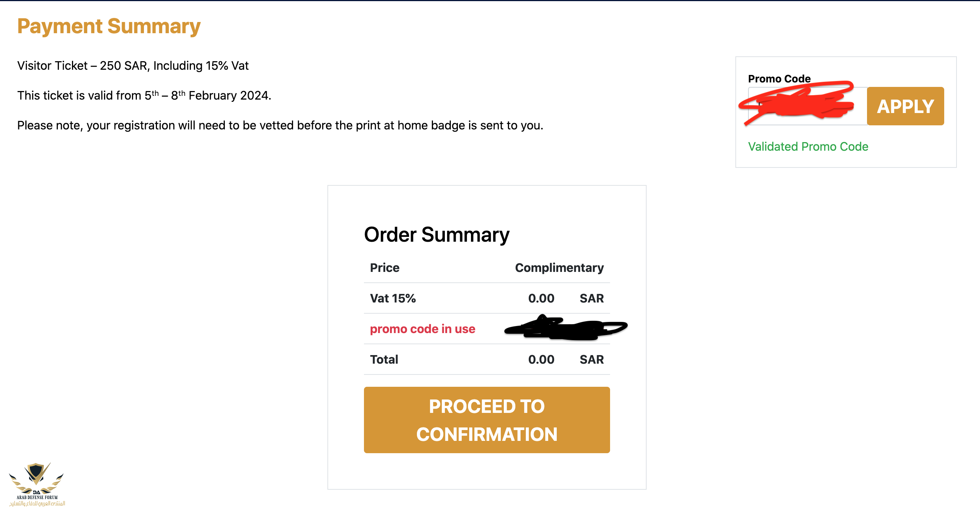Image resolution: width=980 pixels, height=508 pixels.
Task: Click the Visitor Ticket 250 SAR line
Action: tap(133, 65)
